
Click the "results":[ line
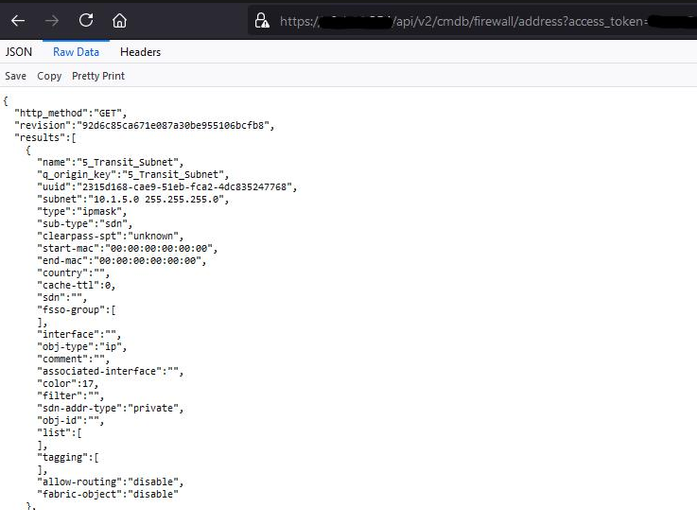(x=45, y=138)
